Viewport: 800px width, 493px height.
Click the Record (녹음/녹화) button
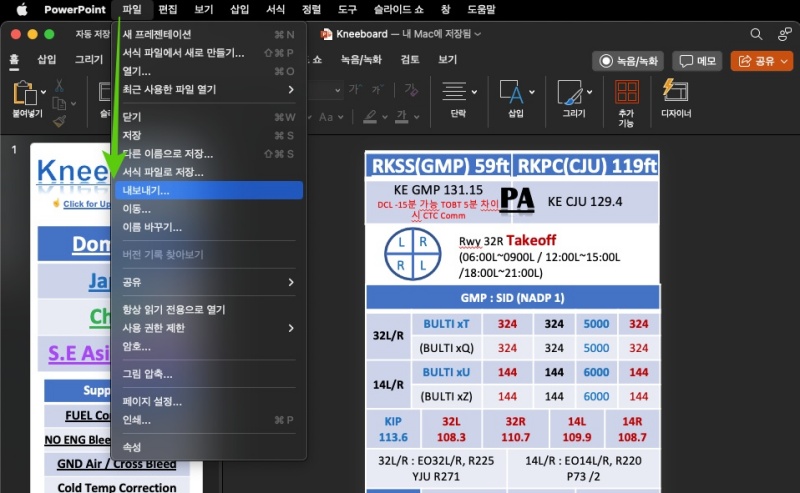point(627,61)
